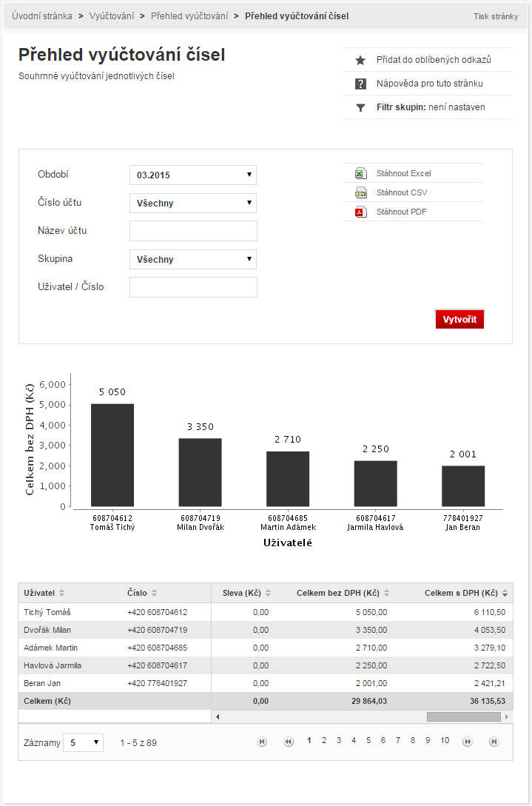Sort by Celkem s DPH arrows

coord(505,593)
